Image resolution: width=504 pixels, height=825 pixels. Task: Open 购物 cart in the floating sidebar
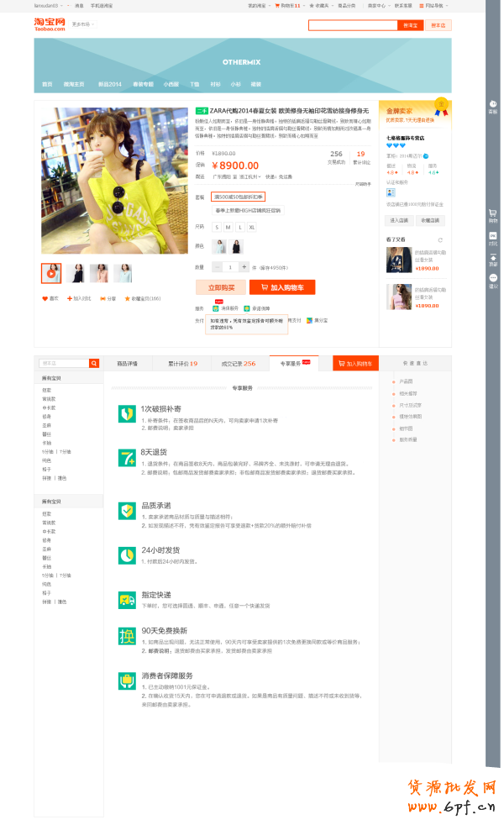point(493,216)
